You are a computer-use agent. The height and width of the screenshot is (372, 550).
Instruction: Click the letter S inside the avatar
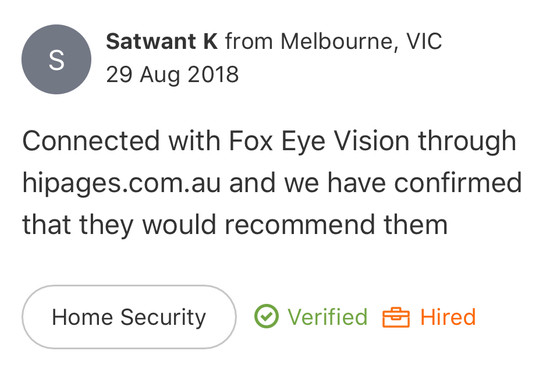[x=56, y=60]
